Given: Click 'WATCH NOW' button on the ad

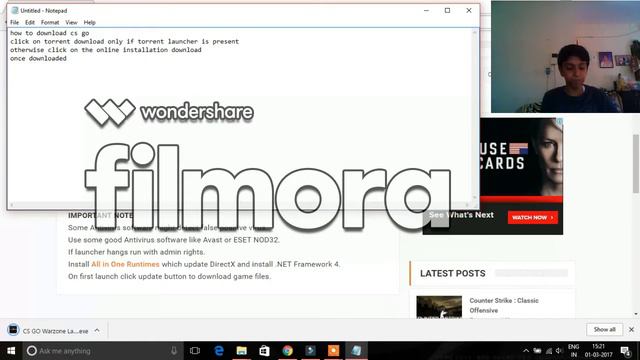Looking at the screenshot, I should point(533,218).
